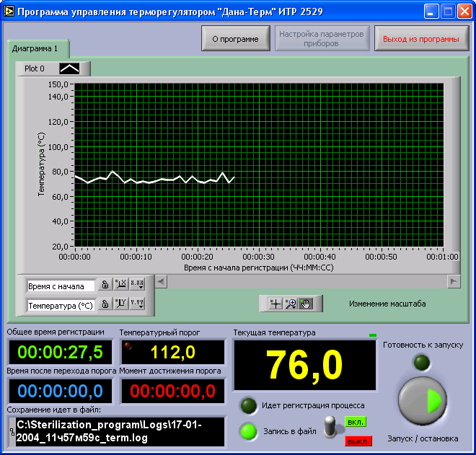Flip the 'Запись в файл' toggle switch
The image size is (476, 455).
point(331,427)
